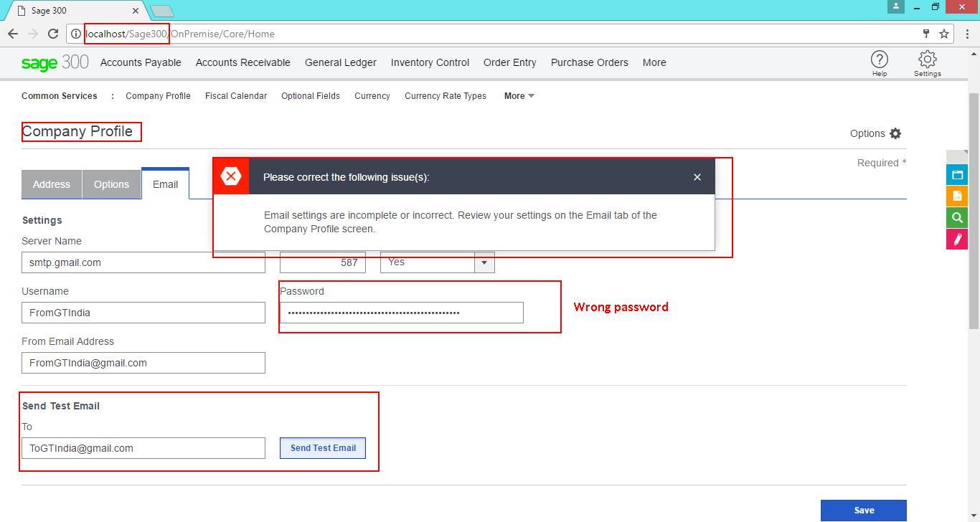Open the orange report side icon

click(x=957, y=196)
